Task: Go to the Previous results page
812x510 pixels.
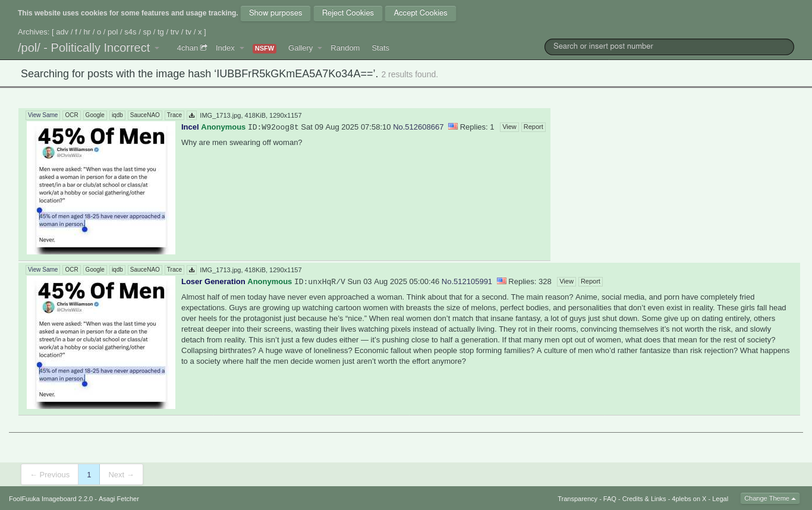Action: [x=50, y=474]
